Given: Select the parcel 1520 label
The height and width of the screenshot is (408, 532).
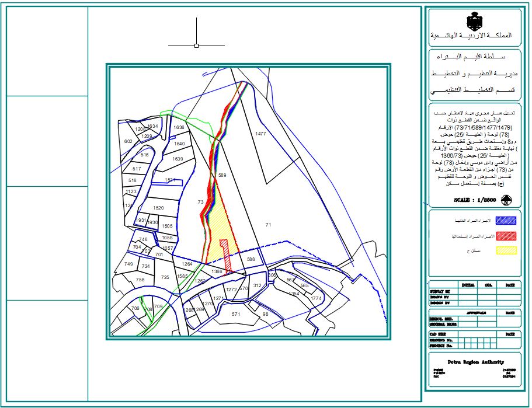Looking at the screenshot, I should pyautogui.click(x=158, y=208).
